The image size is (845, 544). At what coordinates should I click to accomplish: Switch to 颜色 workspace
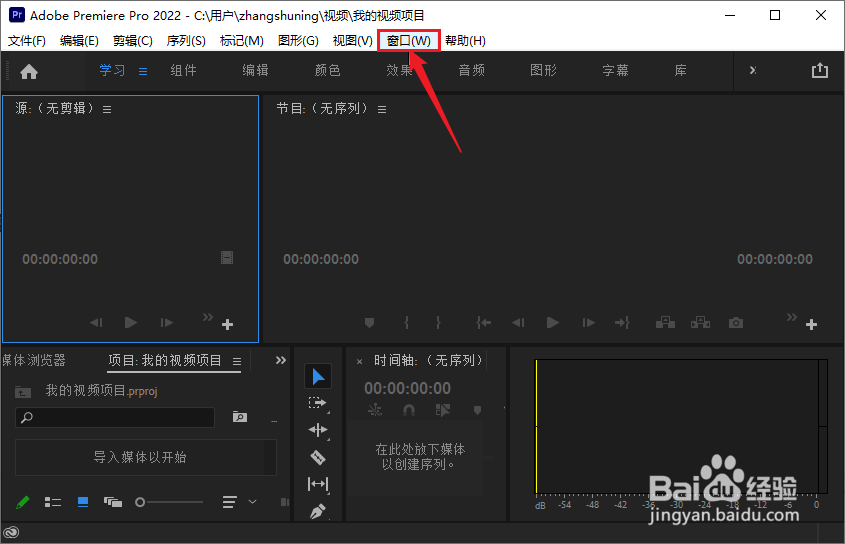(x=328, y=70)
